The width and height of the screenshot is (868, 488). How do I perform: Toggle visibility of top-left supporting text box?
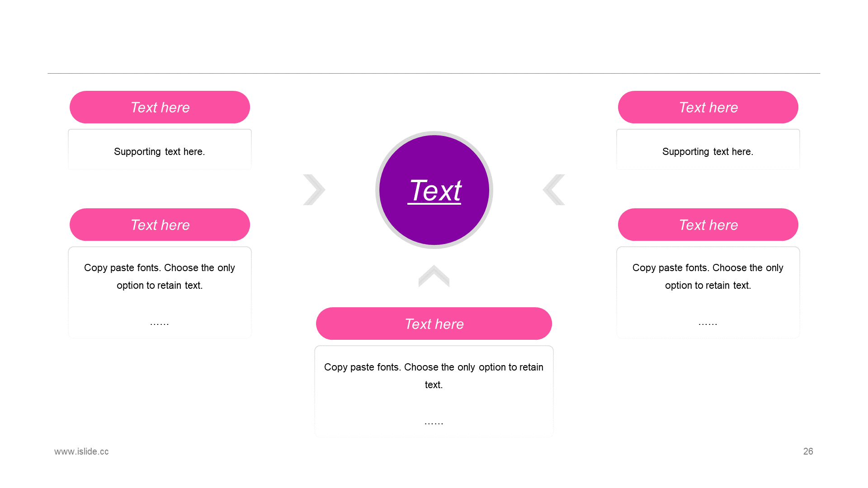point(159,151)
